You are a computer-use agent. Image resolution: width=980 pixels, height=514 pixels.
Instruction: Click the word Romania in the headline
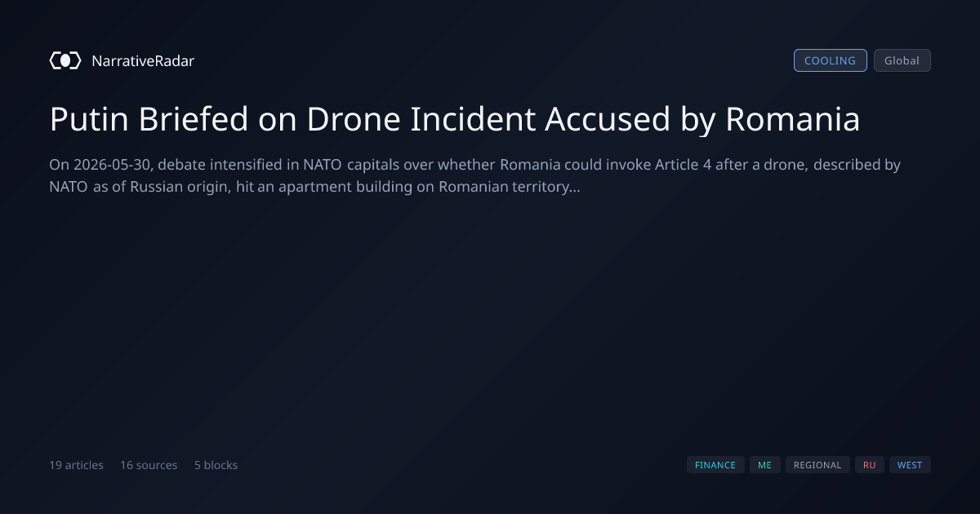792,120
